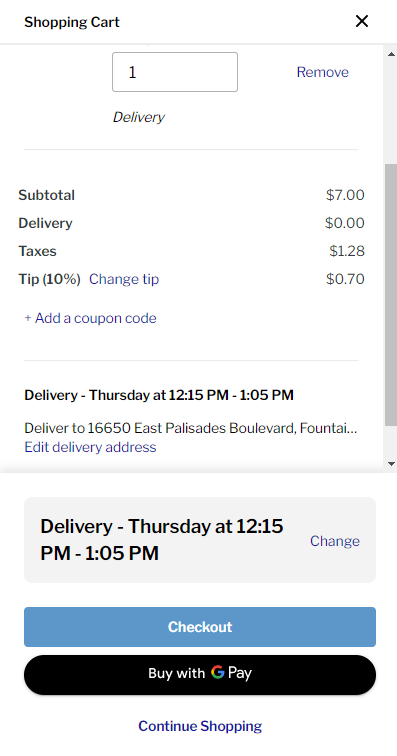Edit the delivery address
The height and width of the screenshot is (756, 397).
pos(90,447)
